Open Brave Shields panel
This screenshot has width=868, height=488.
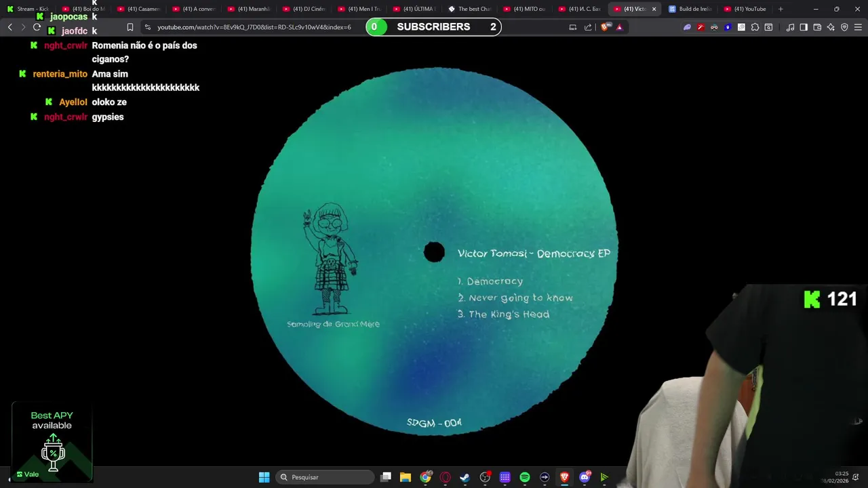click(605, 27)
